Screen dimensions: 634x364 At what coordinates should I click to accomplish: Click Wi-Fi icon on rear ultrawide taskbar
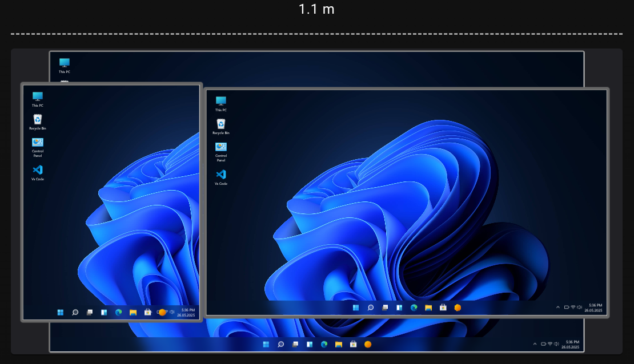coord(550,344)
